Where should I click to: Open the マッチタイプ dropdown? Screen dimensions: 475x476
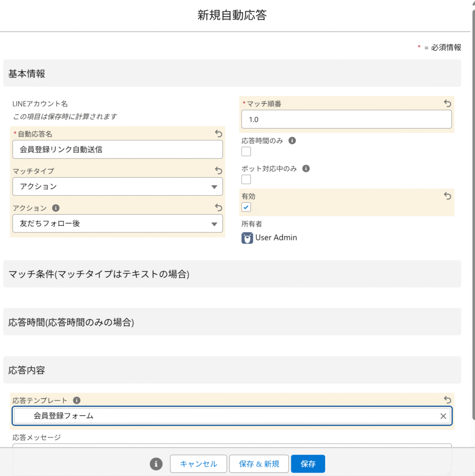coord(117,186)
